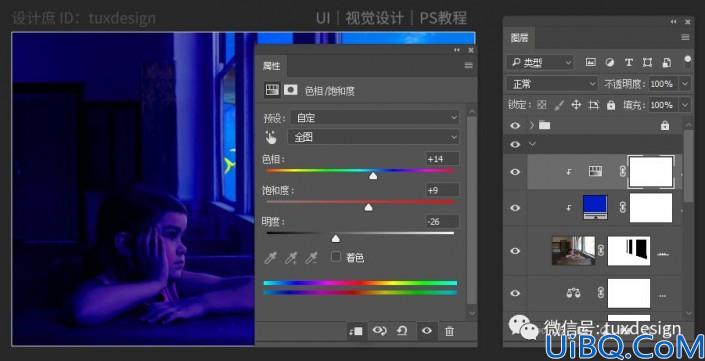The width and height of the screenshot is (705, 361).
Task: Delete this adjustment layer trash icon
Action: pos(449,332)
